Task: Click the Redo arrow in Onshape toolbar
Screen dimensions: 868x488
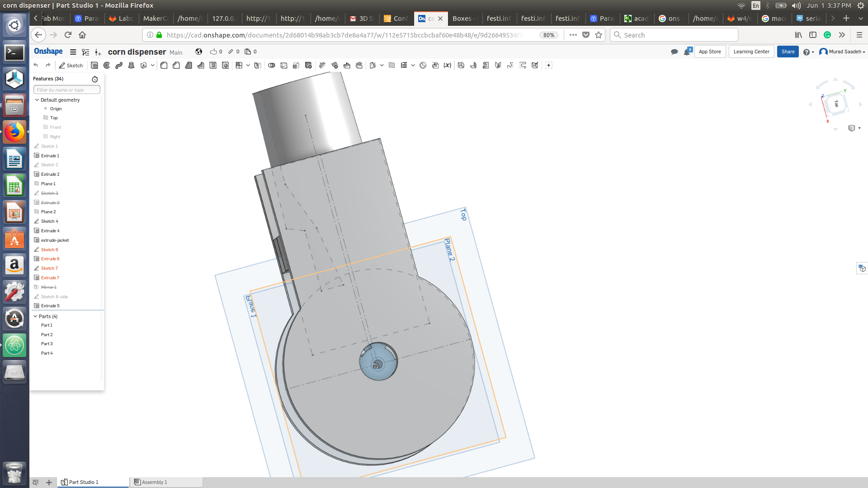Action: pos(48,66)
